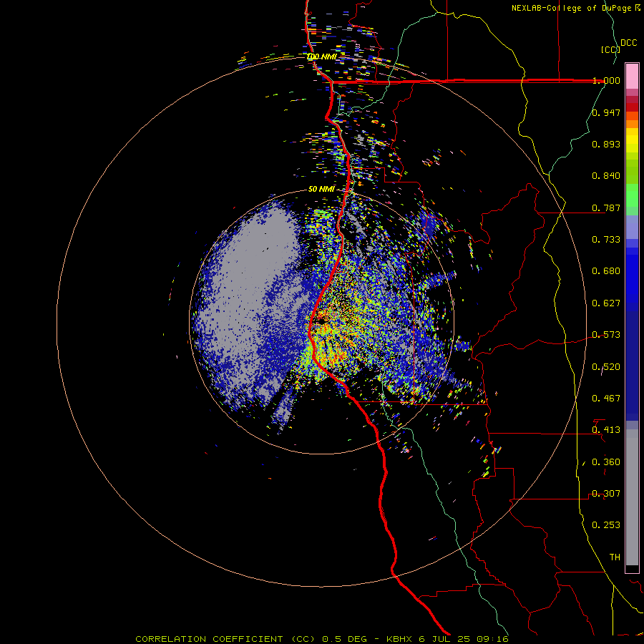Select the 0.573 legend value

[606, 335]
